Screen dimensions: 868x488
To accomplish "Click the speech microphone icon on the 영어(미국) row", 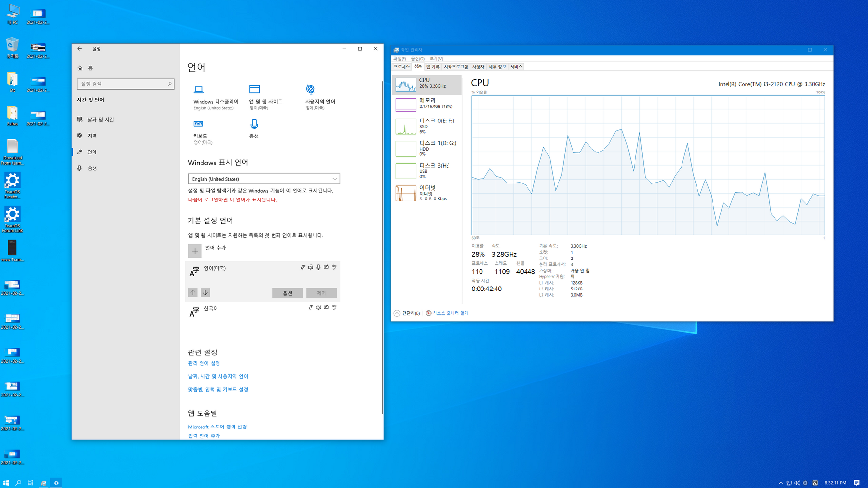I will click(318, 267).
